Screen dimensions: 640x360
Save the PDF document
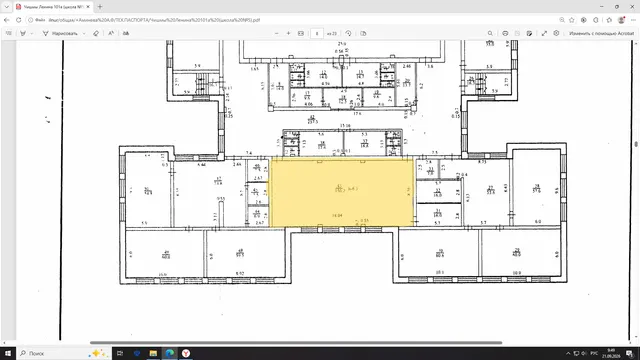[517, 33]
